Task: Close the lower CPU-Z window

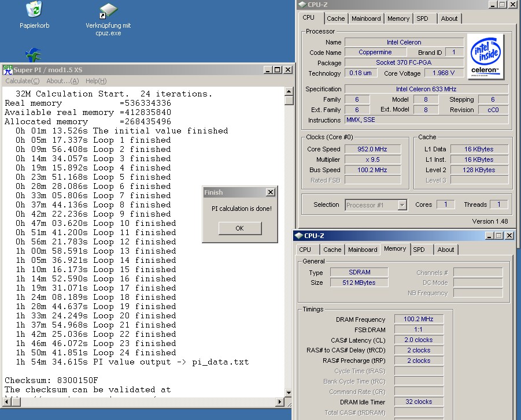Action: [x=509, y=235]
